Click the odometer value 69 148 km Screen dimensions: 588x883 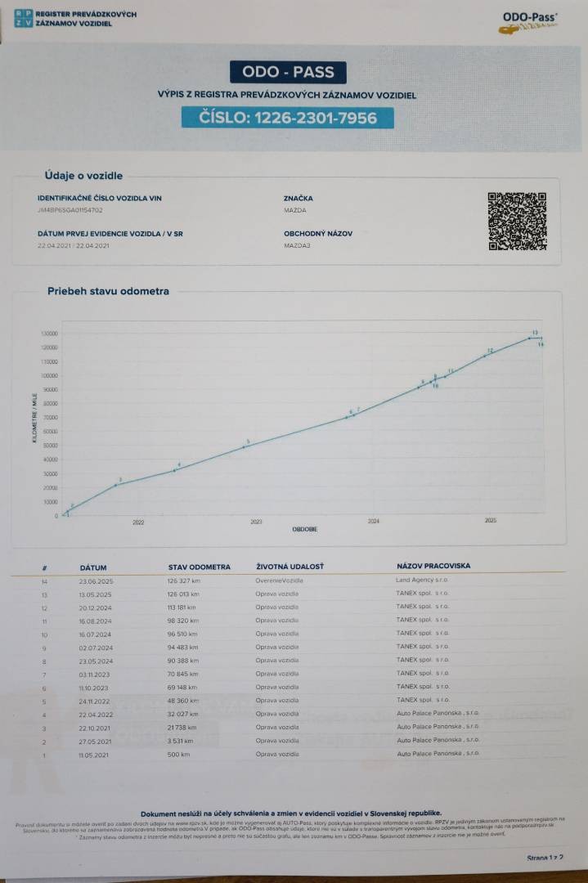click(x=182, y=688)
